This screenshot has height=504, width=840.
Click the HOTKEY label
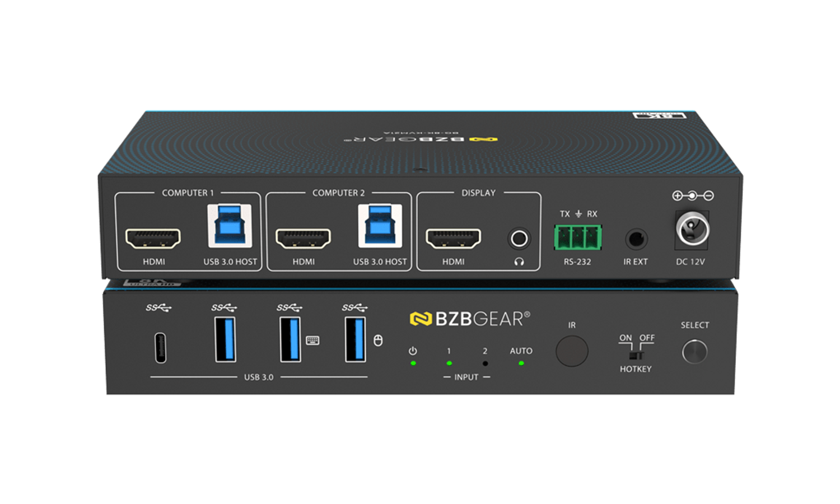pyautogui.click(x=636, y=369)
